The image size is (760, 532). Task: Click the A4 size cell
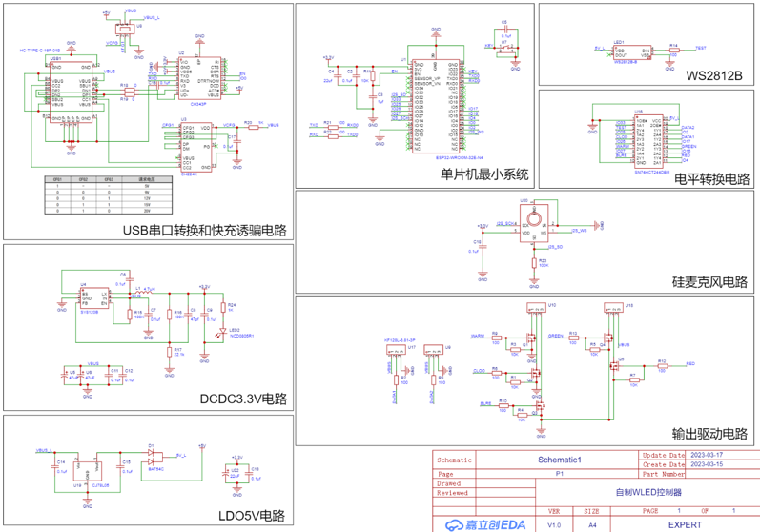[592, 525]
